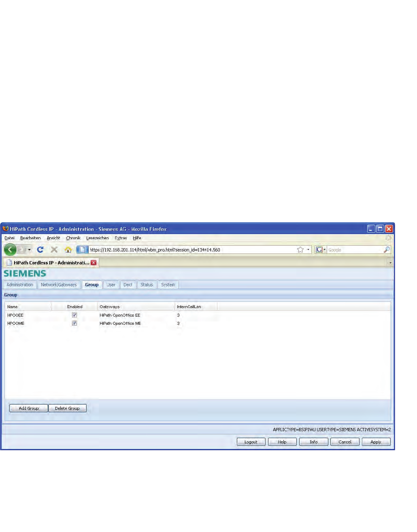
Task: Reload the page with the Refresh icon
Action: (x=40, y=249)
